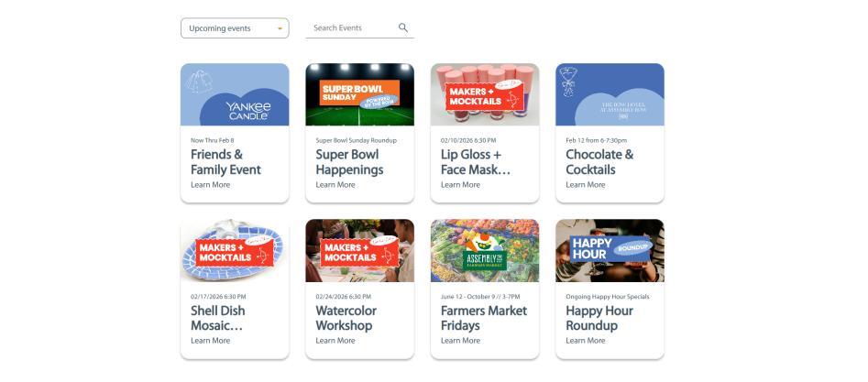
Task: Open the Upcoming events dropdown
Action: 235,28
